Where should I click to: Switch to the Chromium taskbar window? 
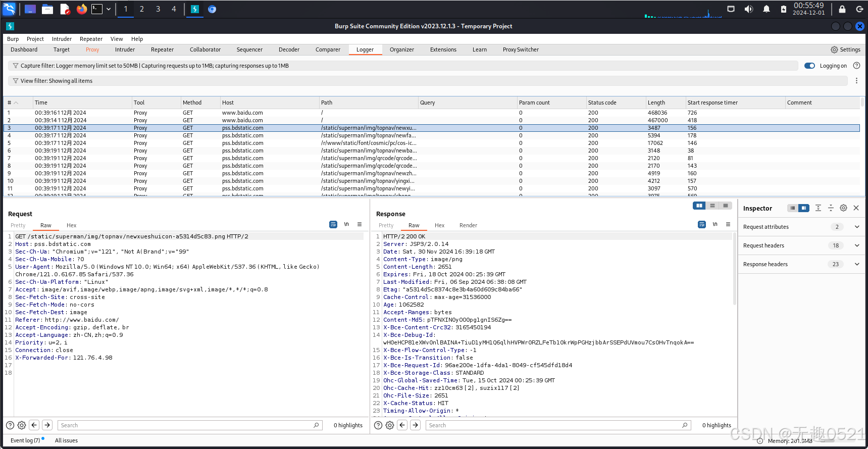(x=212, y=9)
